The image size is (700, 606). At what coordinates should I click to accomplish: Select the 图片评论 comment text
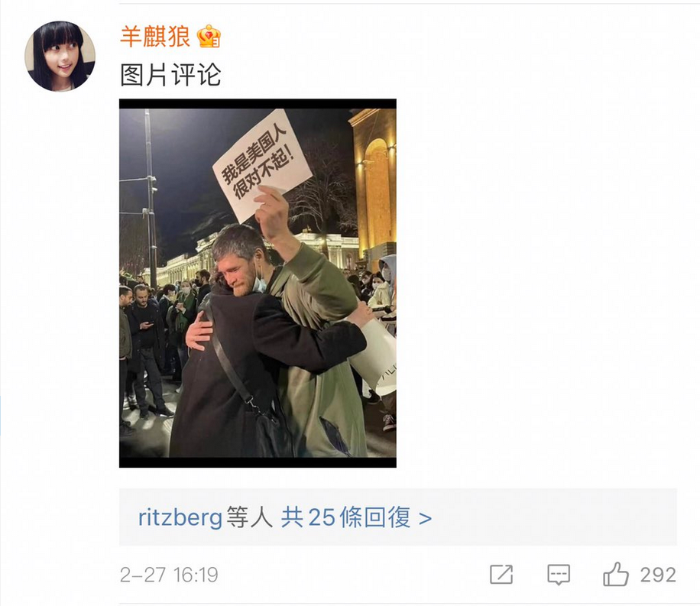pyautogui.click(x=170, y=75)
